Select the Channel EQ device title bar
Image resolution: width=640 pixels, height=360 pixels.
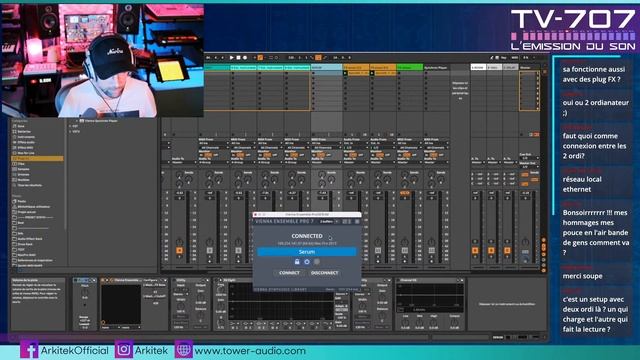pyautogui.click(x=431, y=280)
